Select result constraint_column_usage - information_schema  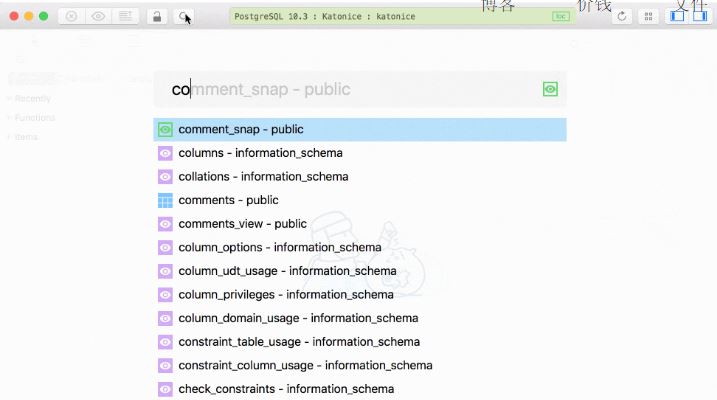click(360, 366)
